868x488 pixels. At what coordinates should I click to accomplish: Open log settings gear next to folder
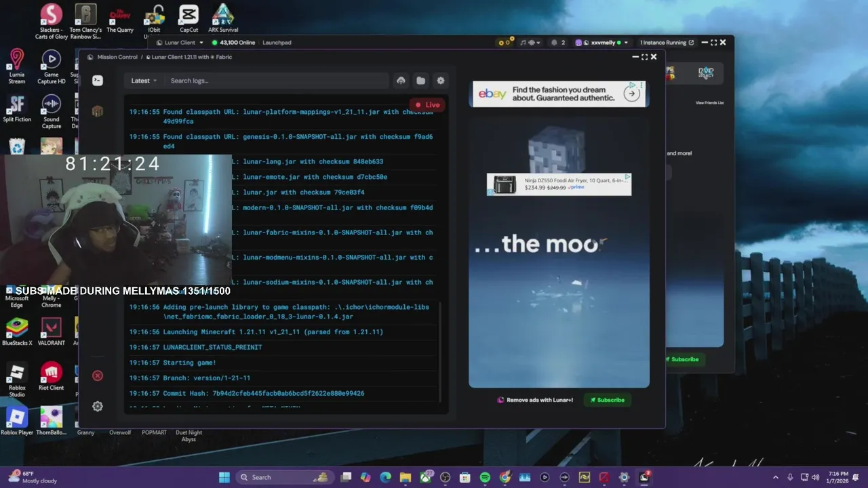pyautogui.click(x=441, y=81)
